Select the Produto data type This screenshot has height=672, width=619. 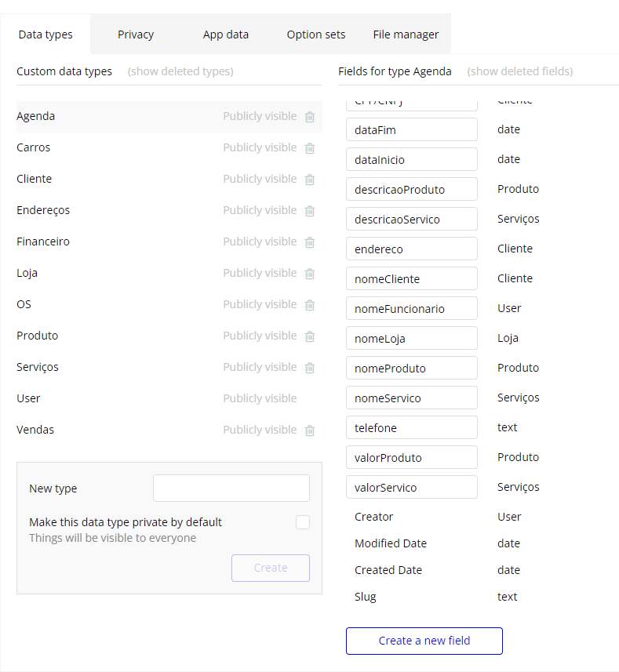[x=38, y=336]
